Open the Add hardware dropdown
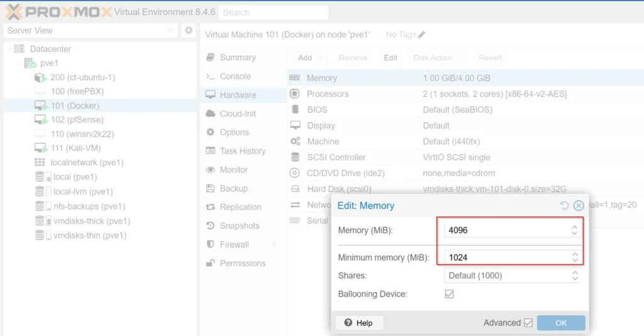 [309, 58]
